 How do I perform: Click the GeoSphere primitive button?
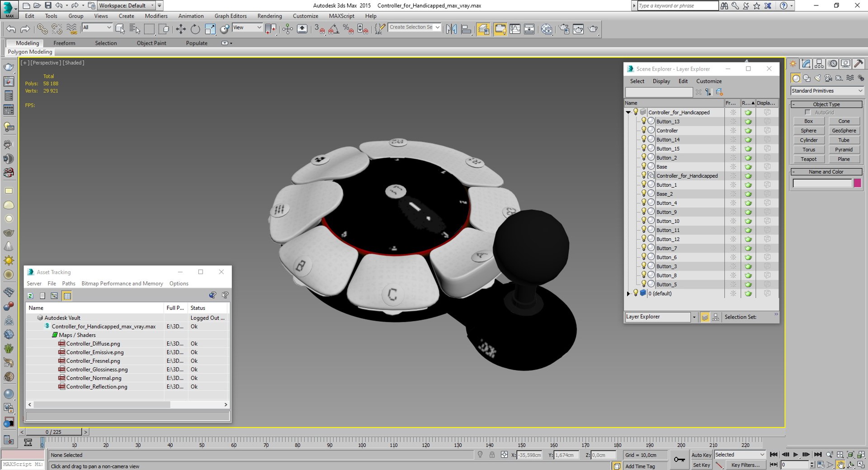(844, 131)
